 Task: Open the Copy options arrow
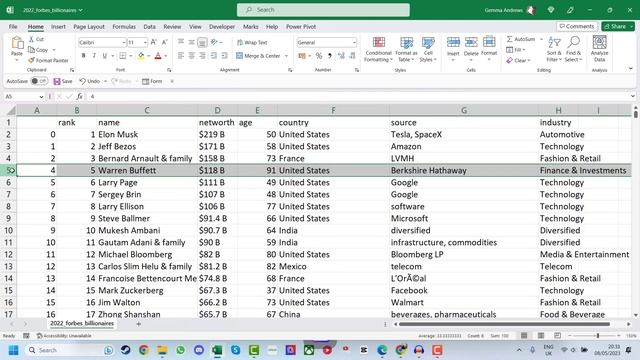pyautogui.click(x=54, y=50)
